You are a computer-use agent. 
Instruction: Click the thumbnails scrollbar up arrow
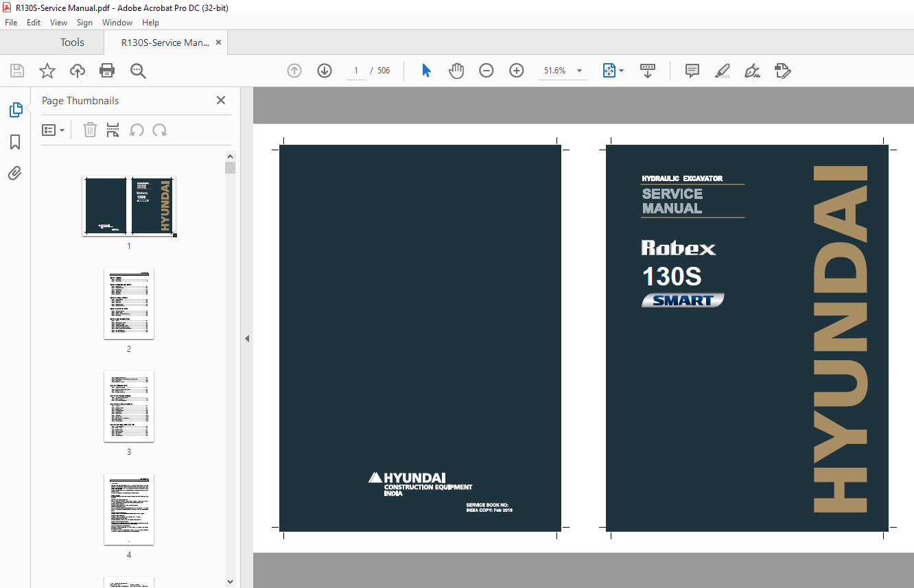[x=230, y=156]
